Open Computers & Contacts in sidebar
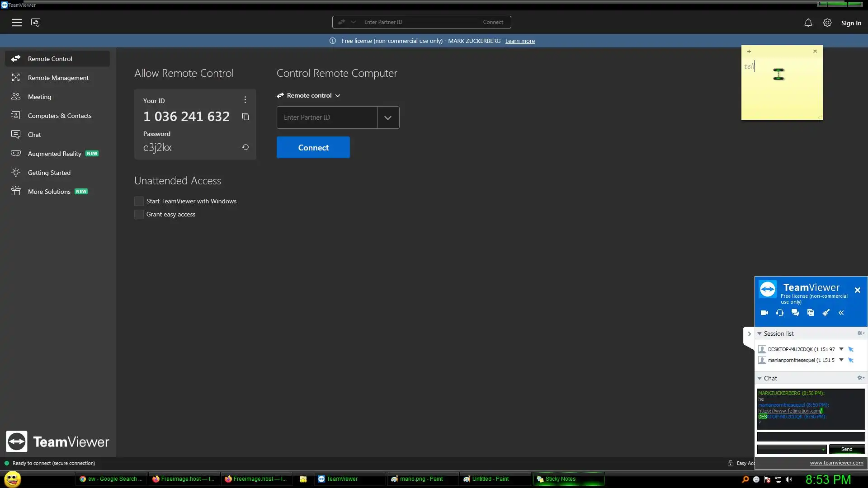 59,116
